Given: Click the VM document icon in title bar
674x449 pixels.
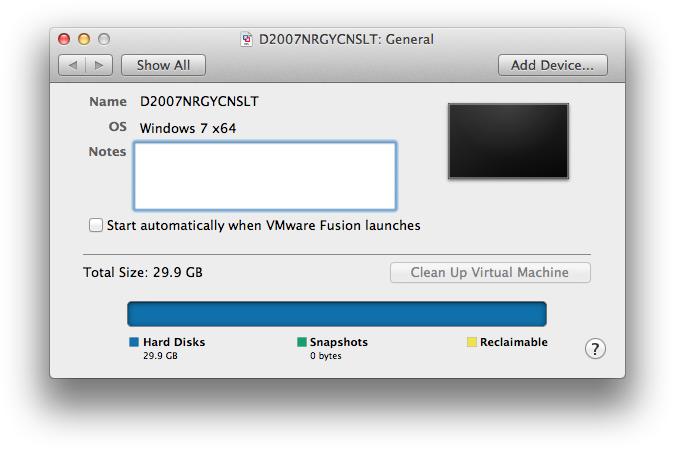Looking at the screenshot, I should [x=246, y=39].
